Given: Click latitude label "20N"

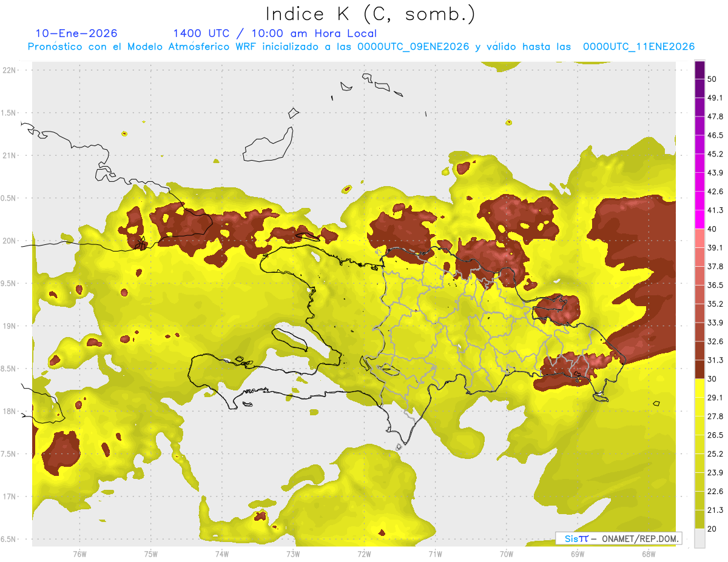Looking at the screenshot, I should pyautogui.click(x=9, y=241).
